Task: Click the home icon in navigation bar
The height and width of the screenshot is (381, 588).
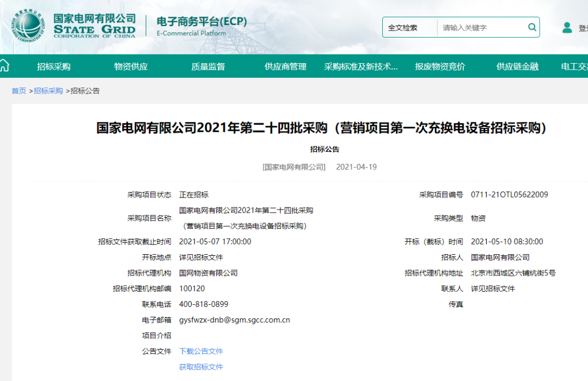Action: 4,66
